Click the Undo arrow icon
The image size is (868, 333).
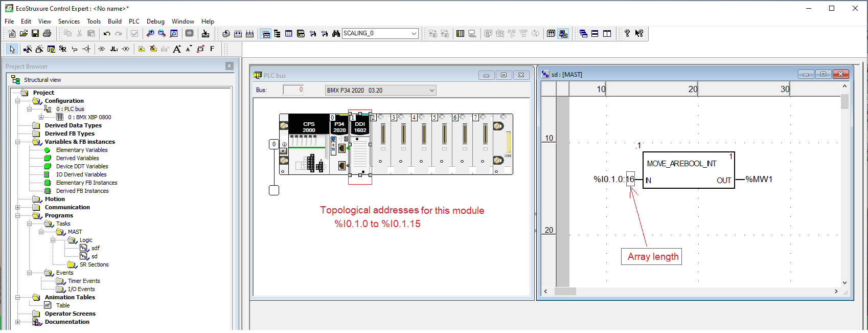click(107, 33)
